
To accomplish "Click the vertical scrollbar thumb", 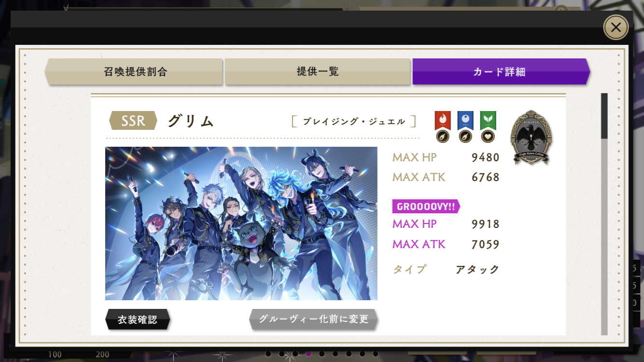I will click(x=604, y=116).
